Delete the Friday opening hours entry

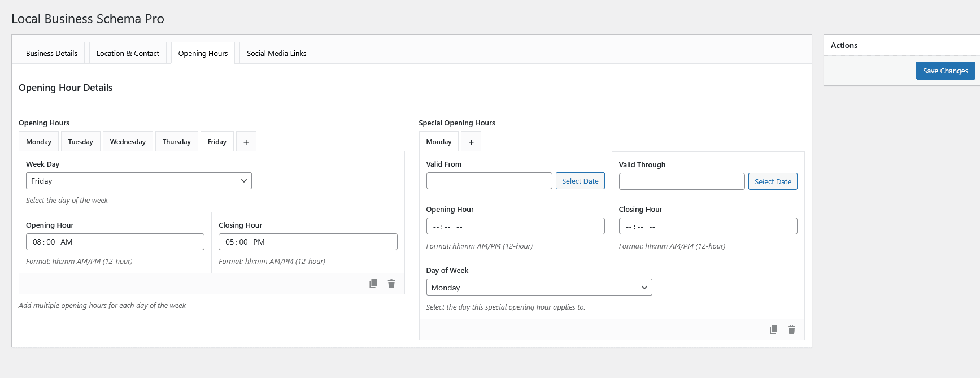coord(391,284)
